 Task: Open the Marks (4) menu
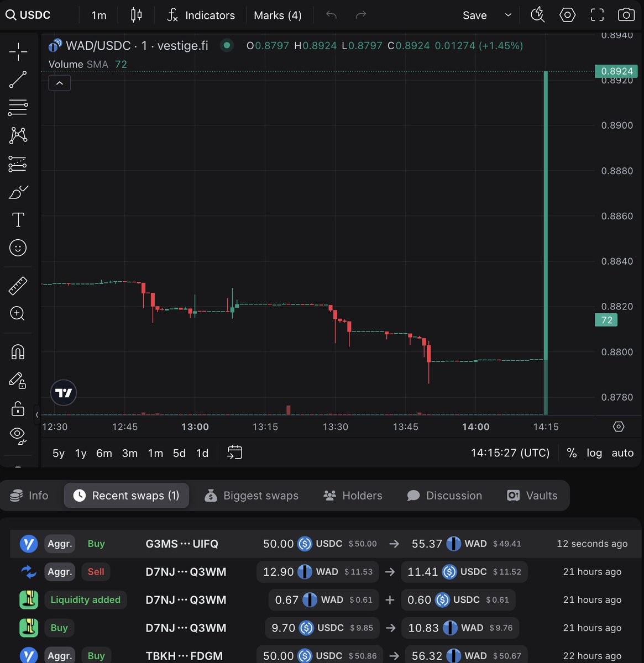(278, 15)
